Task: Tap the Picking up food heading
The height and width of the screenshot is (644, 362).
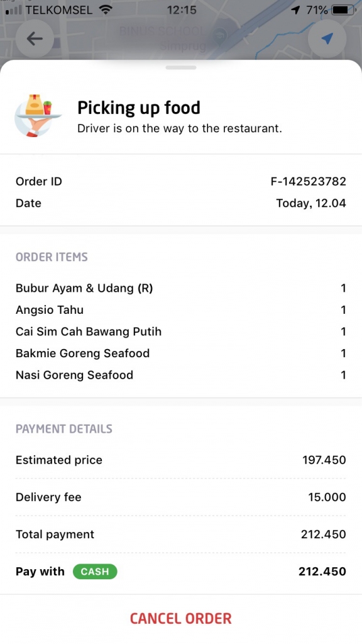Action: tap(139, 108)
